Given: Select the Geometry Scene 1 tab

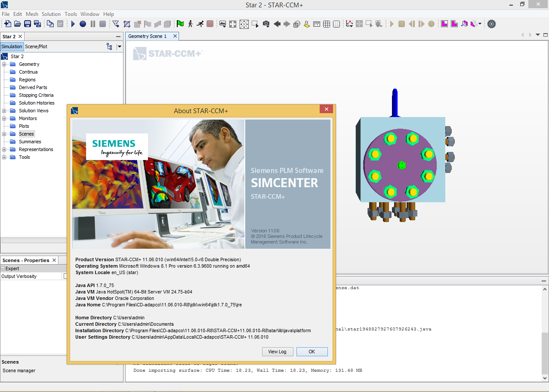Looking at the screenshot, I should pos(147,36).
